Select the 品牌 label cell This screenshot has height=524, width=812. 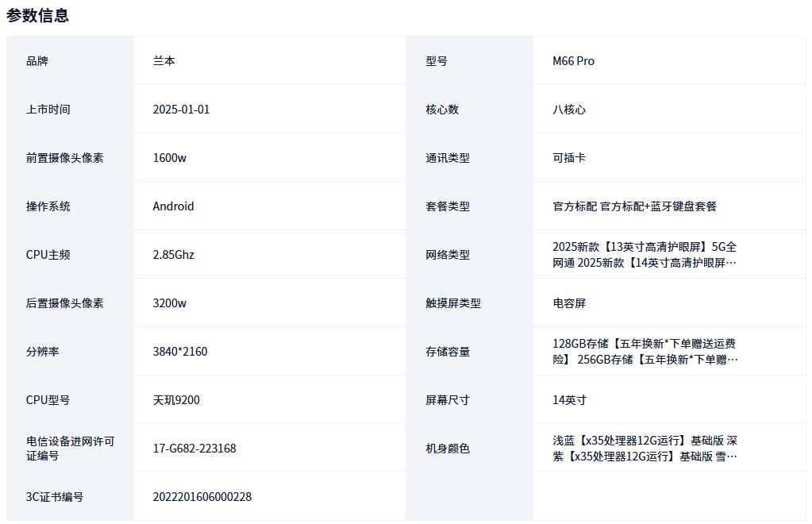click(71, 60)
